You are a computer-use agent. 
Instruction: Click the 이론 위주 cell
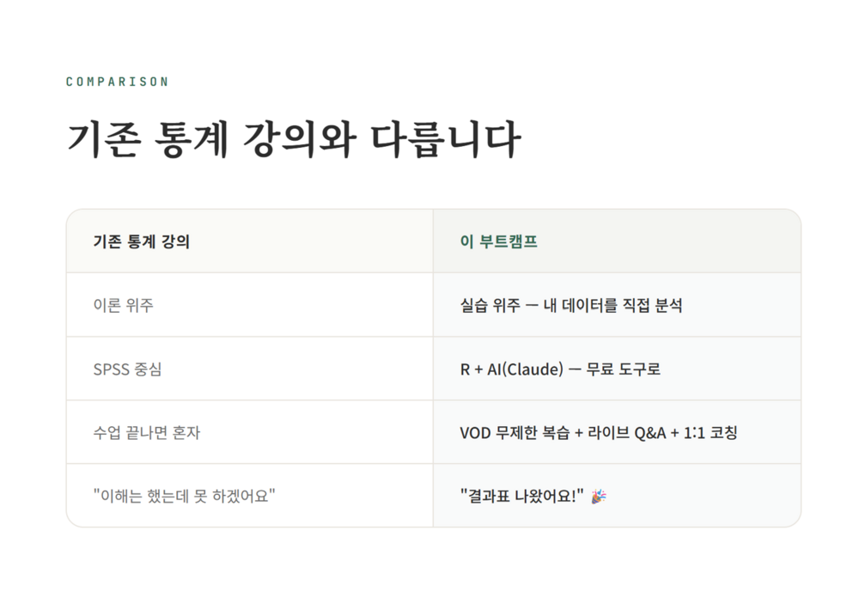click(124, 305)
